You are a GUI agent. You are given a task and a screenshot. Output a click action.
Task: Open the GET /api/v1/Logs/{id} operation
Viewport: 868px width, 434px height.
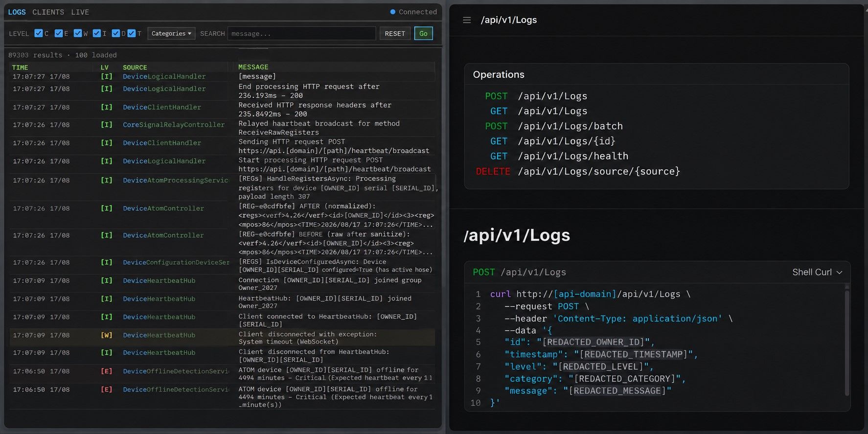552,141
